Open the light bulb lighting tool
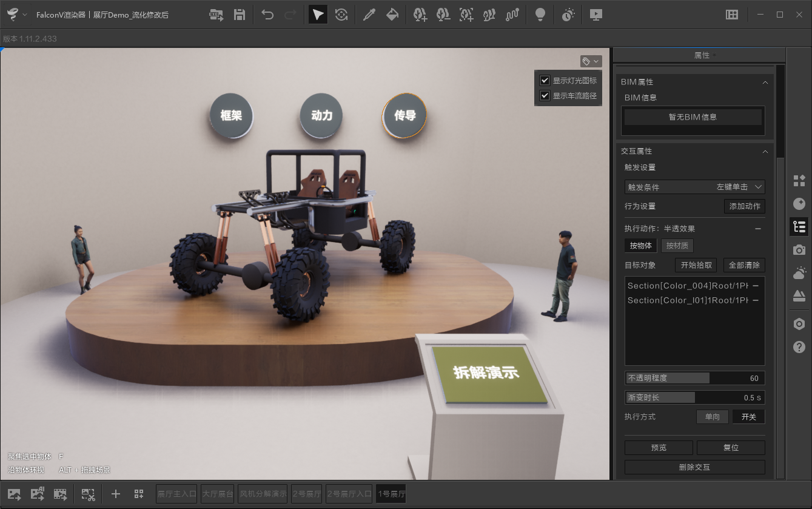Image resolution: width=812 pixels, height=509 pixels. [540, 15]
